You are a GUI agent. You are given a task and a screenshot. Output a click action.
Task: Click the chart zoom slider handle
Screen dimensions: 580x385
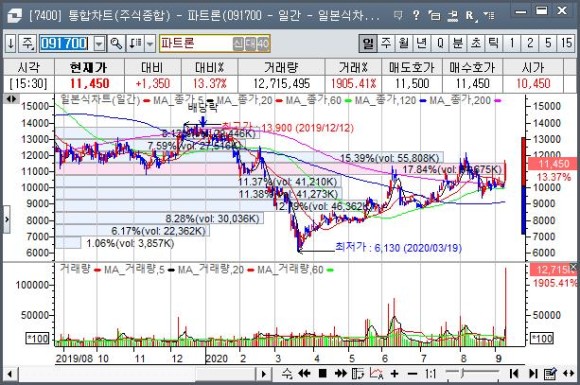463,372
